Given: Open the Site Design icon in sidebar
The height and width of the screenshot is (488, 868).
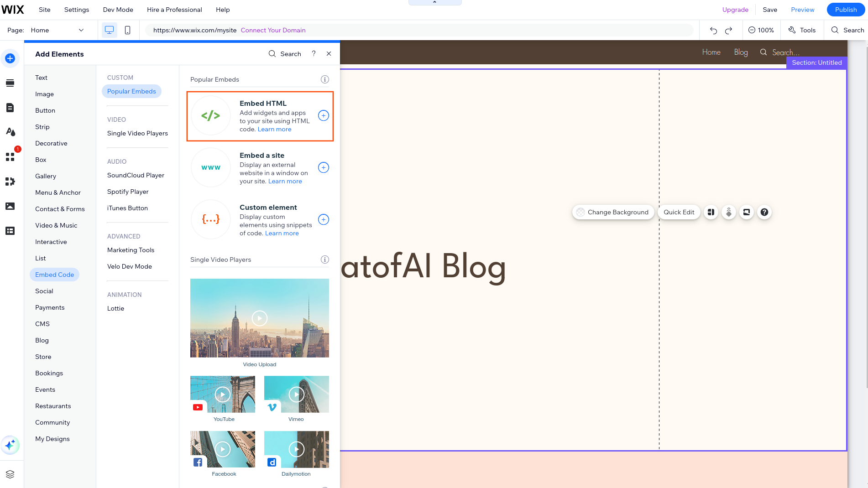Looking at the screenshot, I should (x=10, y=132).
